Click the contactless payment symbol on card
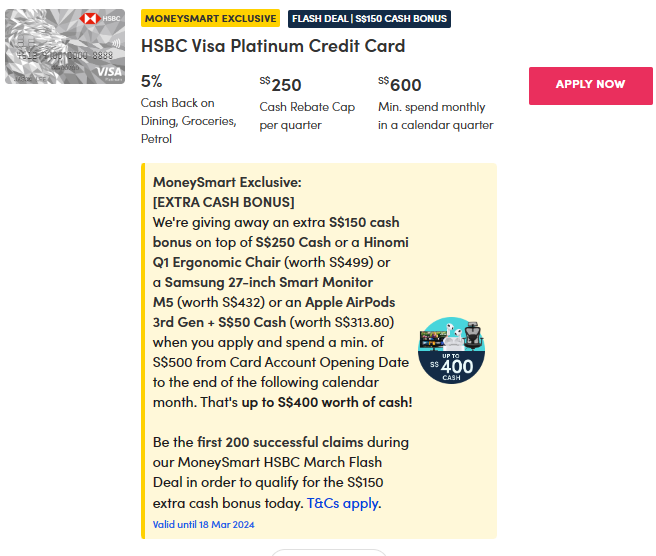The image size is (656, 556). [116, 45]
